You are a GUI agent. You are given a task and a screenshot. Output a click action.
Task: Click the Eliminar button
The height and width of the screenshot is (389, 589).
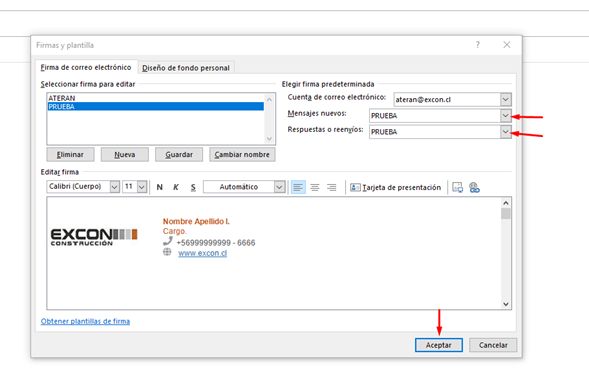70,154
